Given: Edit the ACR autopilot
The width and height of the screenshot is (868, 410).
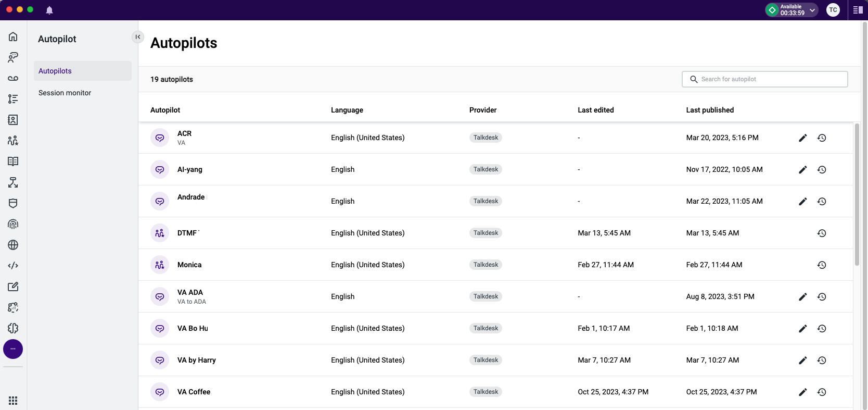Looking at the screenshot, I should tap(803, 138).
